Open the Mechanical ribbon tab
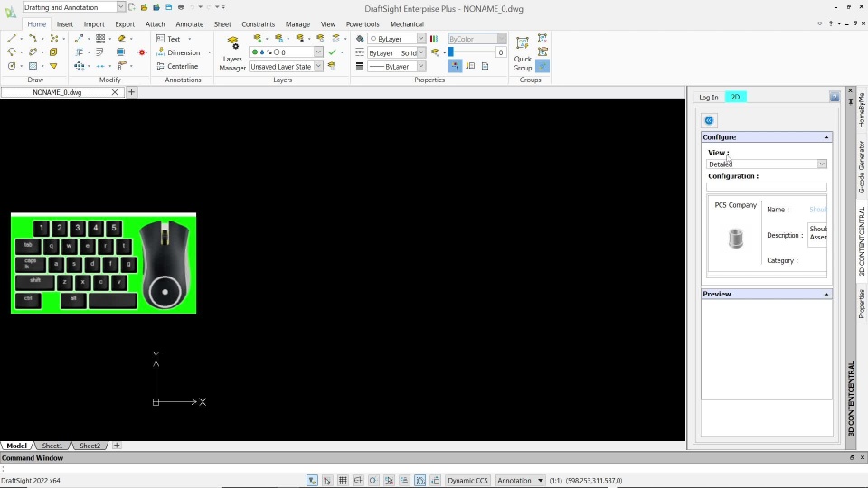 (407, 24)
